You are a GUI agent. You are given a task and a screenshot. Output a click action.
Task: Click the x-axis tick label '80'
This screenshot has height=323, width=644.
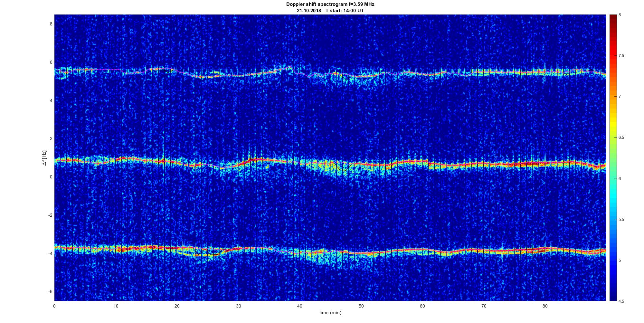545,306
